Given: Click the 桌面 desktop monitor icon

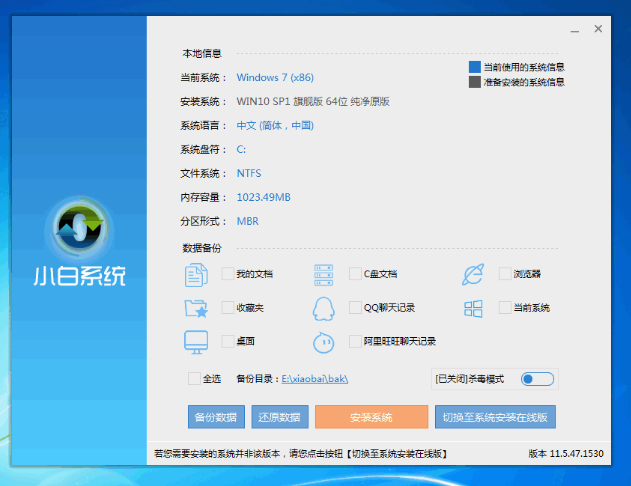Looking at the screenshot, I should (x=195, y=341).
